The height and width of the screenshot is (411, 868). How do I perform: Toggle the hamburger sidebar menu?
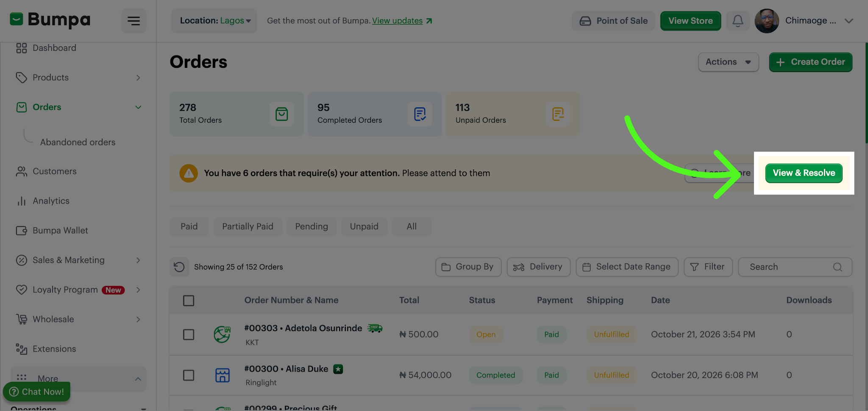134,21
